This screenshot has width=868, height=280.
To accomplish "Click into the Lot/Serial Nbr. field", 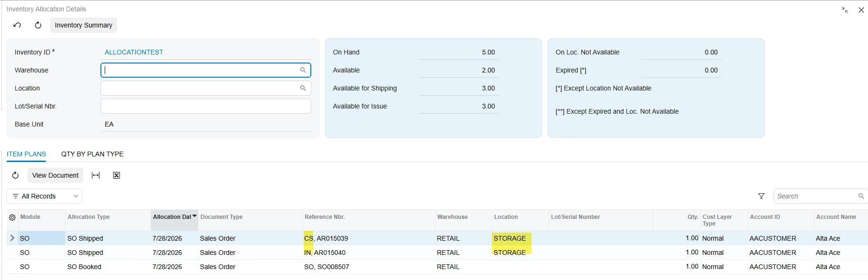I will point(206,106).
